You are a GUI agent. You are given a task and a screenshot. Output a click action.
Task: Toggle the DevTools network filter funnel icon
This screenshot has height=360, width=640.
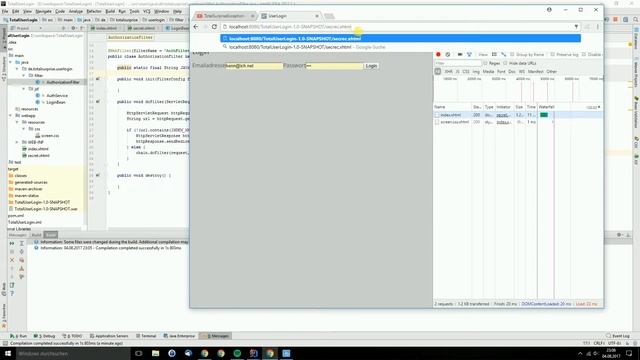coord(469,54)
